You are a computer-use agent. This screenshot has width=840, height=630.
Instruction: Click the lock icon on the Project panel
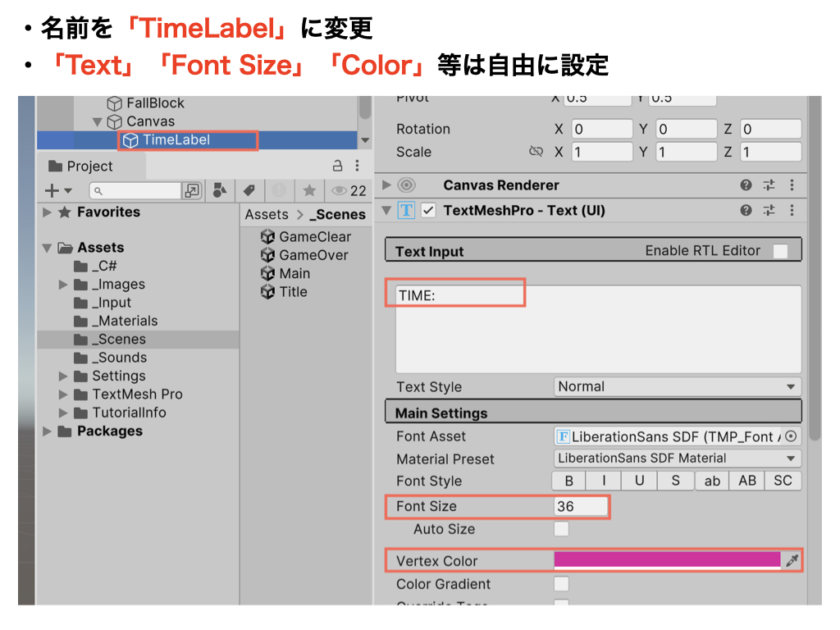[337, 166]
